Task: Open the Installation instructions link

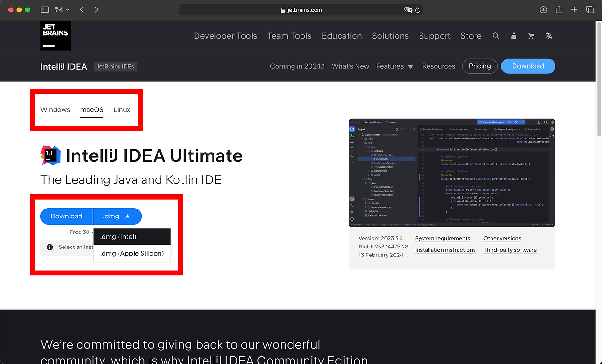Action: 445,250
